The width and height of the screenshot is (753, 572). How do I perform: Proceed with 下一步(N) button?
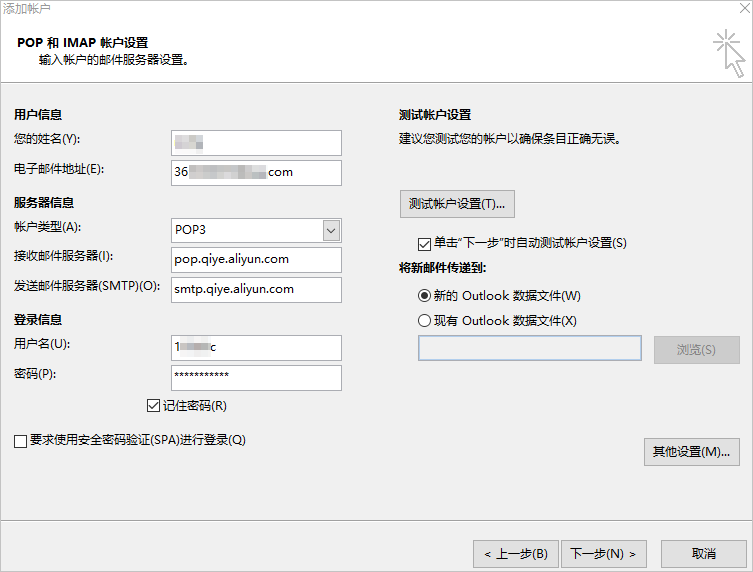point(604,553)
